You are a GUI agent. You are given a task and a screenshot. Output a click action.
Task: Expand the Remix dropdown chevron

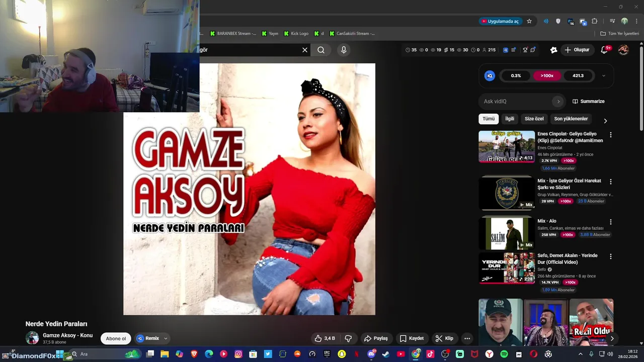click(x=166, y=338)
